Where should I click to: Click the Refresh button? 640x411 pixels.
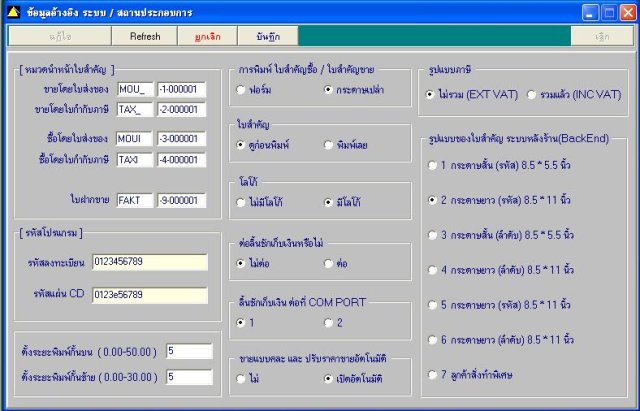tap(145, 36)
